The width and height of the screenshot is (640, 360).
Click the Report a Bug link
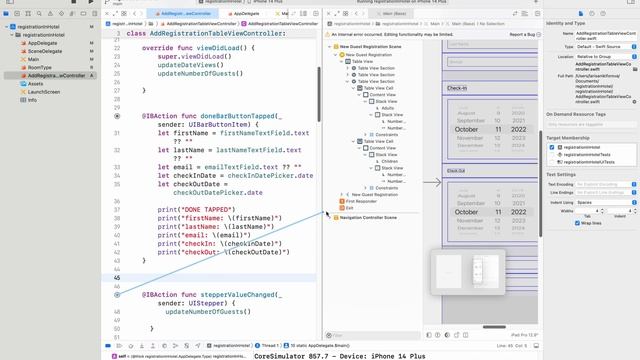522,35
